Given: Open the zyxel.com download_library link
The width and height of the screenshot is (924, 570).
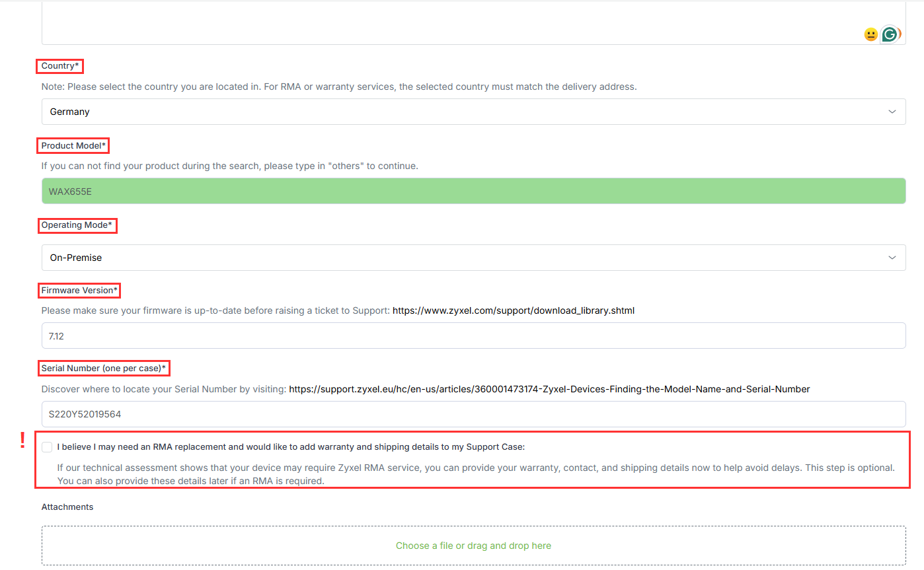Looking at the screenshot, I should point(514,310).
